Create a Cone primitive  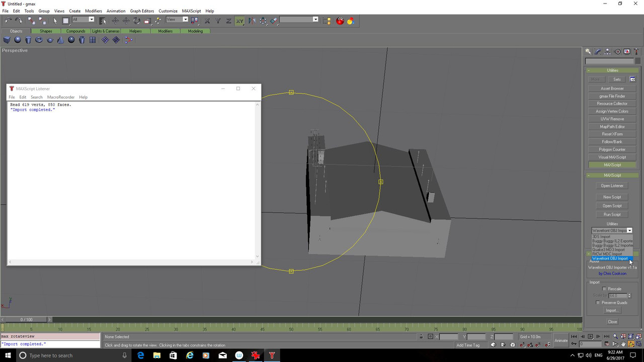[60, 40]
